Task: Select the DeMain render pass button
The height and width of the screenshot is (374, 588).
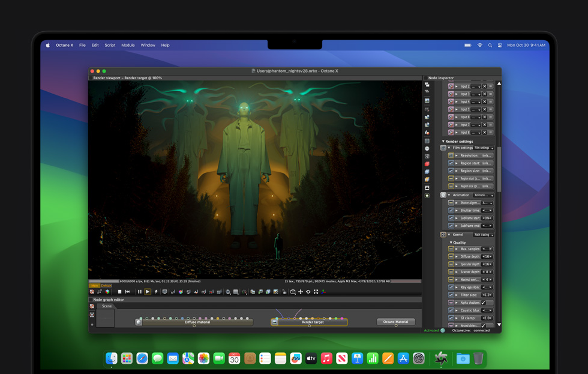Action: (106, 286)
